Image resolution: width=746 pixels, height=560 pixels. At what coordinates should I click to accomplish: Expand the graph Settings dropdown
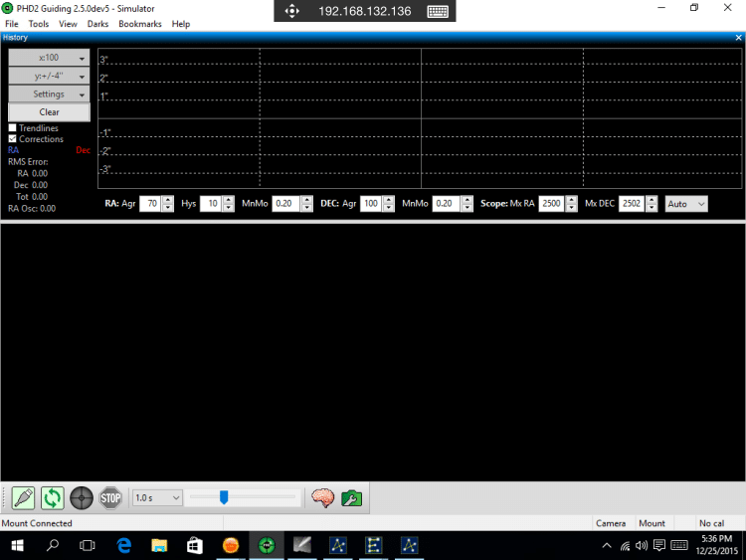pyautogui.click(x=49, y=93)
